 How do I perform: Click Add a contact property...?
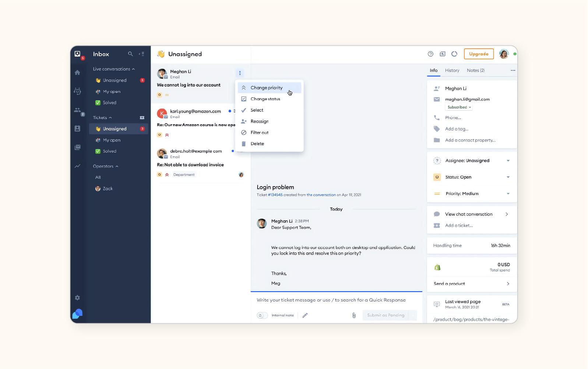(470, 140)
